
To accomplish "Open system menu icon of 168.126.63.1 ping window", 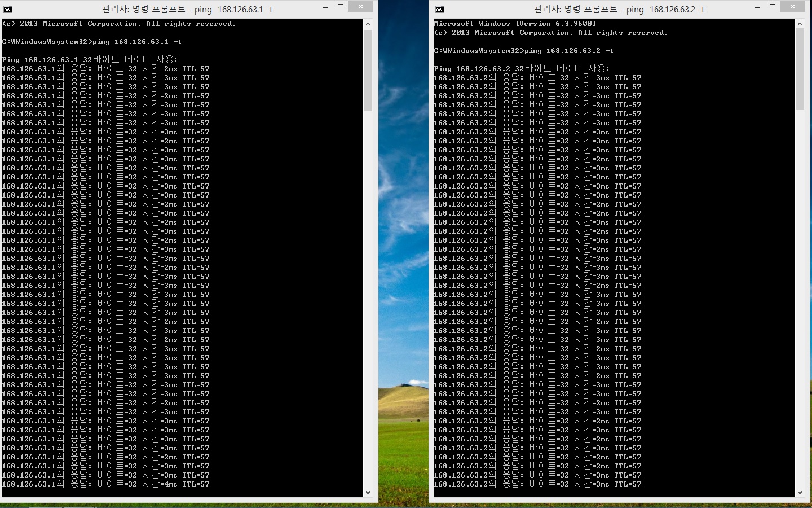I will pos(8,10).
